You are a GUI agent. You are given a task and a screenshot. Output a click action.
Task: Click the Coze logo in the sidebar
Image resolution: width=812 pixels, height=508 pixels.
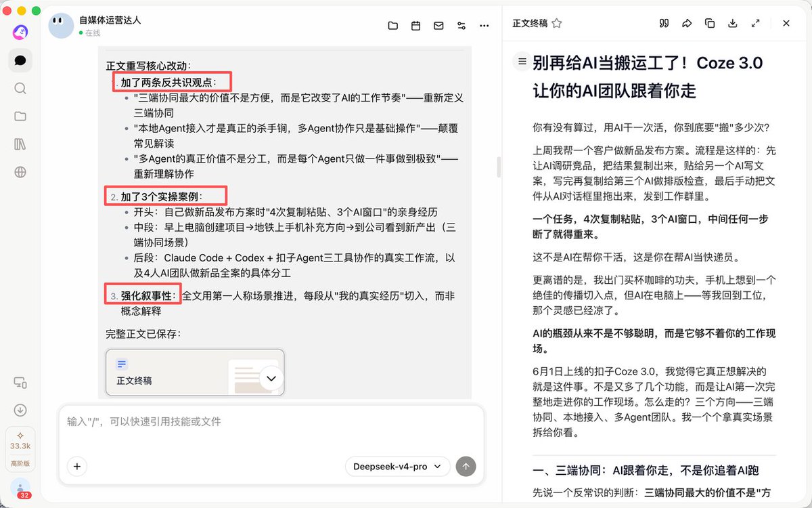[20, 32]
